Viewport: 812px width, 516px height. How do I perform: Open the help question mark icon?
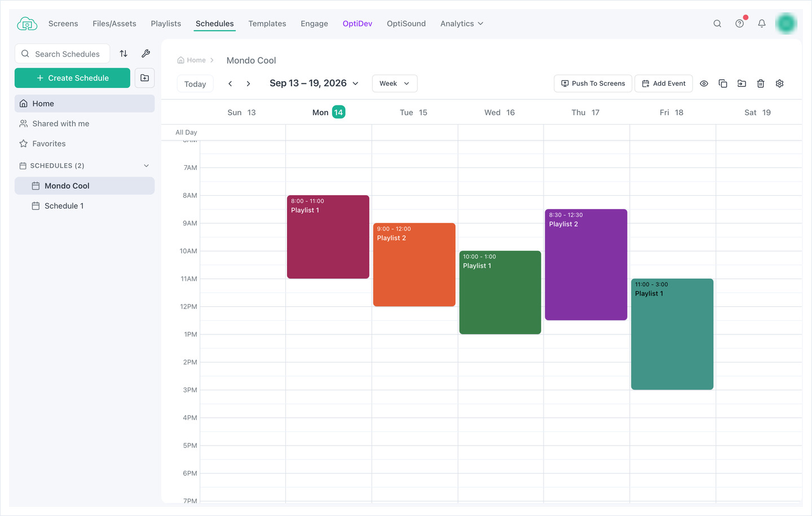click(740, 24)
